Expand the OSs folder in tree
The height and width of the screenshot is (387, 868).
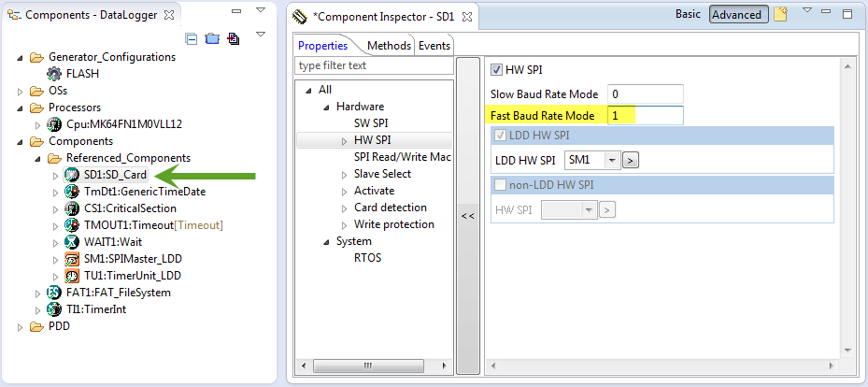coord(22,91)
